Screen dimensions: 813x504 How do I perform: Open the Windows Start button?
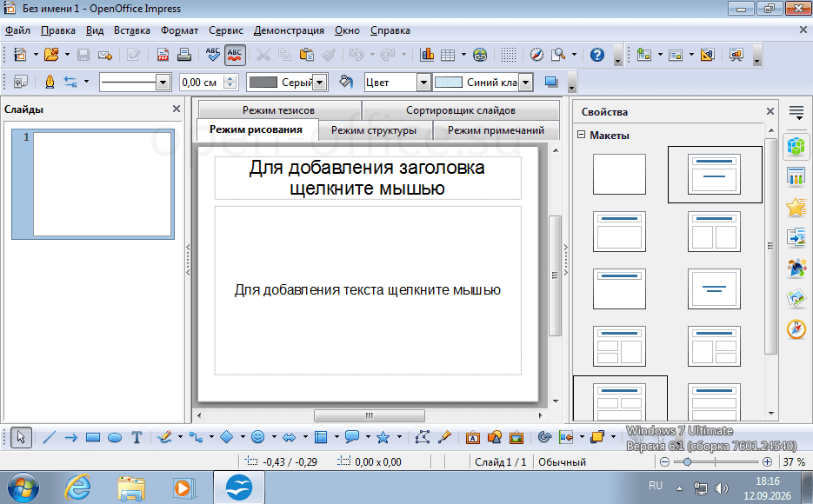(23, 488)
